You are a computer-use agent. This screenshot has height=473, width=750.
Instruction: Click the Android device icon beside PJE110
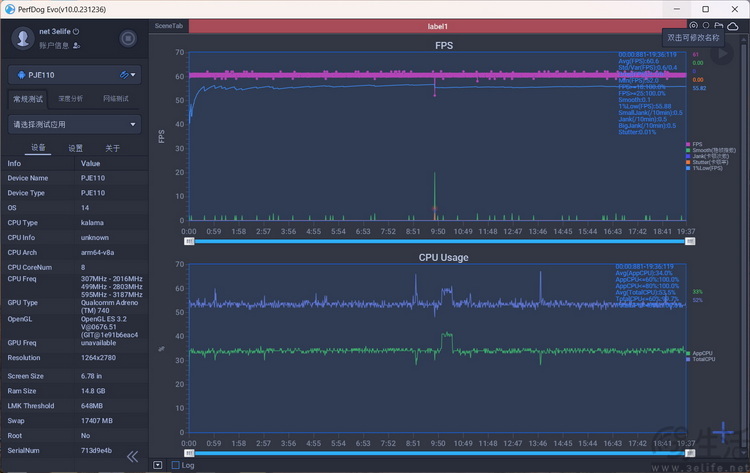21,75
